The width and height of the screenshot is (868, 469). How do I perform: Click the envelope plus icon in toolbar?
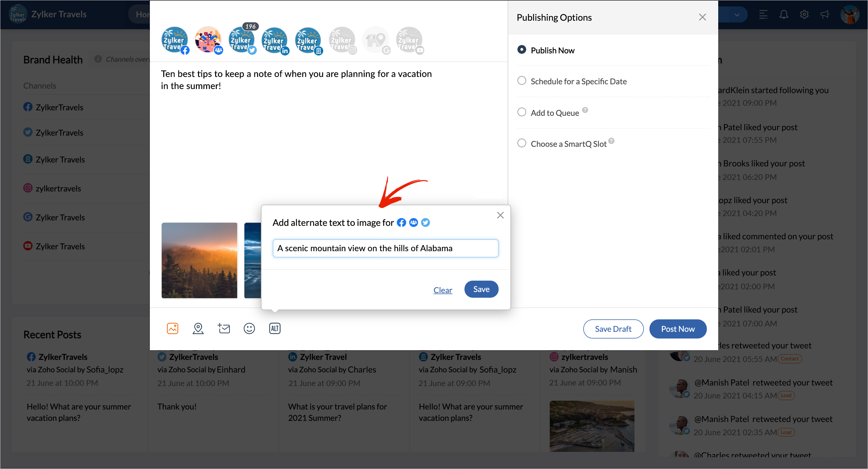click(x=224, y=328)
